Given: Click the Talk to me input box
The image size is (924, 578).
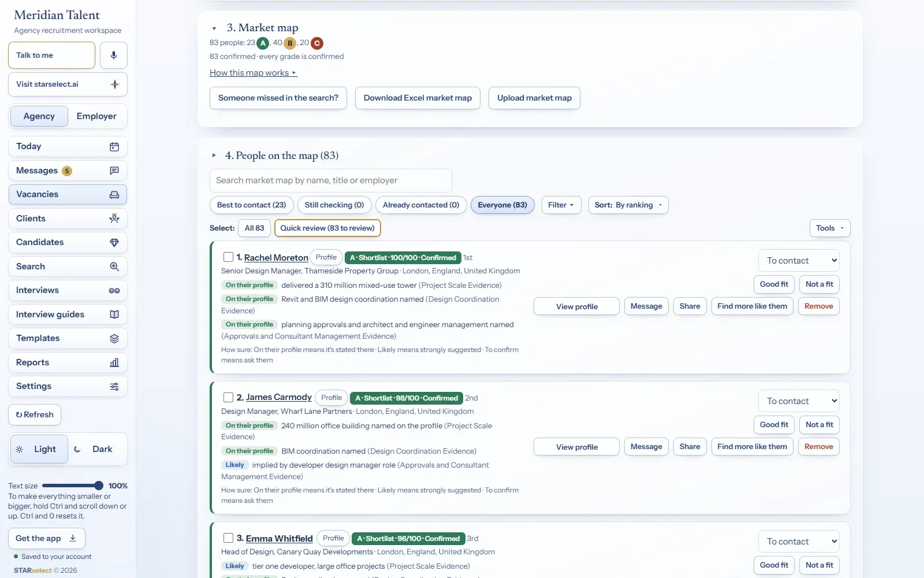Looking at the screenshot, I should point(51,55).
